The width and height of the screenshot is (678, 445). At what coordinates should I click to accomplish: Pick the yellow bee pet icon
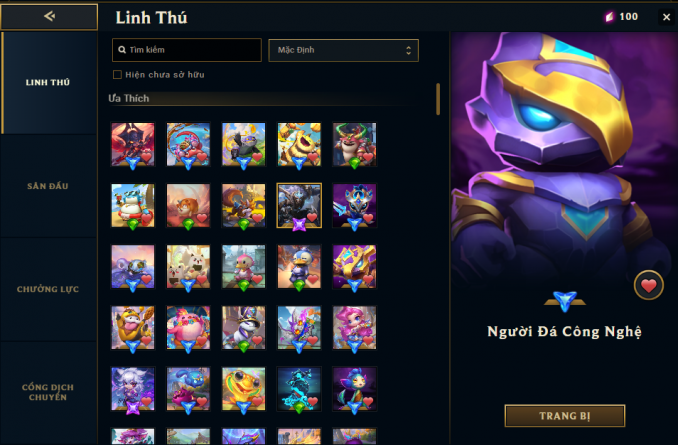pos(299,144)
